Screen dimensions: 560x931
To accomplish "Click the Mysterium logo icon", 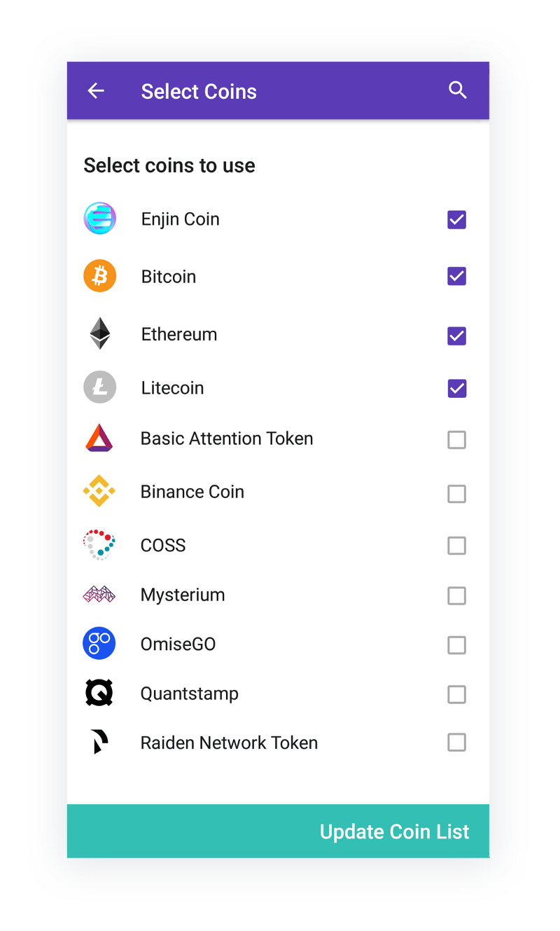I will (99, 595).
